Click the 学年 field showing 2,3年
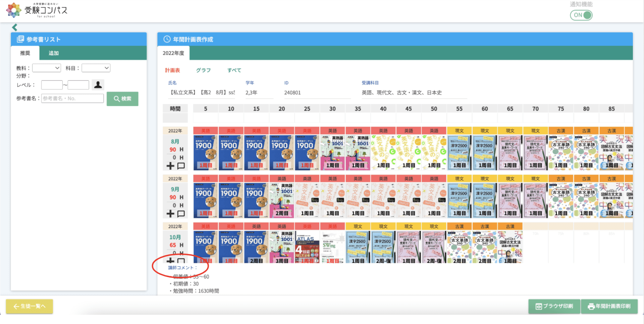The height and width of the screenshot is (324, 644). pyautogui.click(x=259, y=92)
